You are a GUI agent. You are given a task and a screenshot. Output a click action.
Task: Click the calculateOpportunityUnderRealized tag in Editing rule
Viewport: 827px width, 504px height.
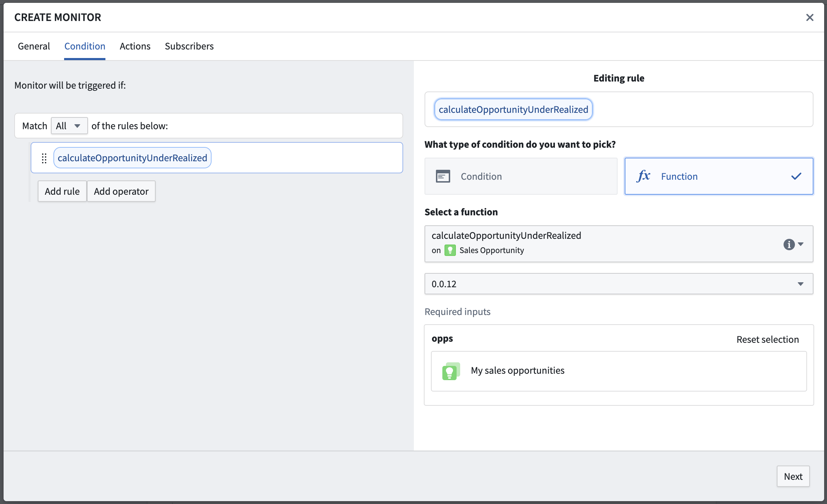click(513, 109)
